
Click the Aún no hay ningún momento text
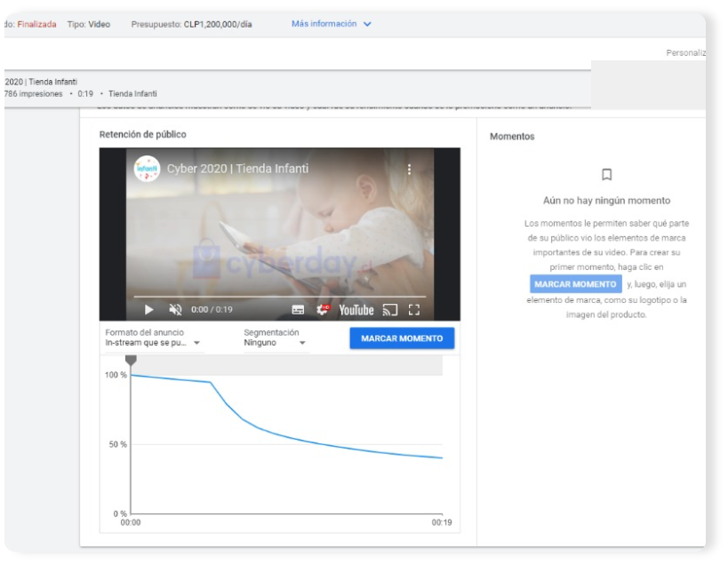[x=606, y=201]
